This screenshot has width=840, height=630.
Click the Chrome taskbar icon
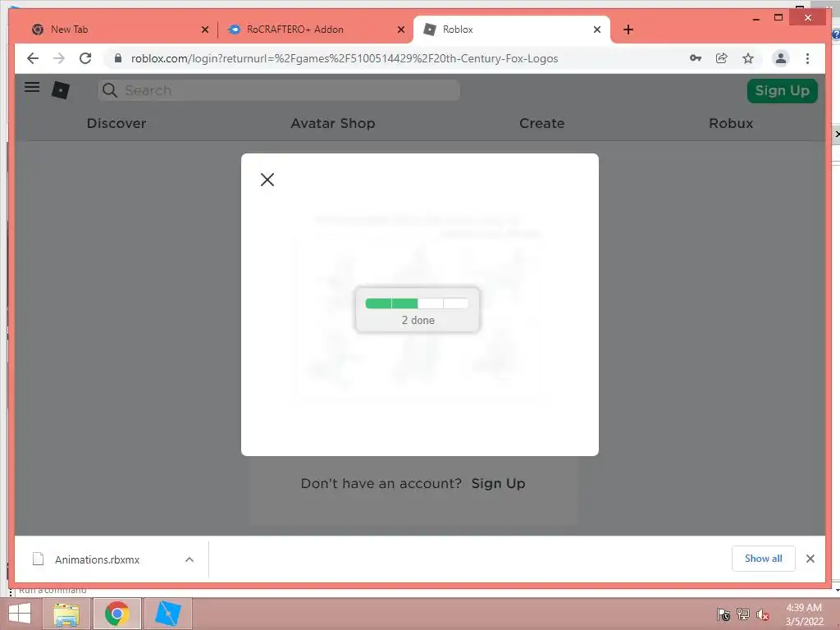coord(116,614)
